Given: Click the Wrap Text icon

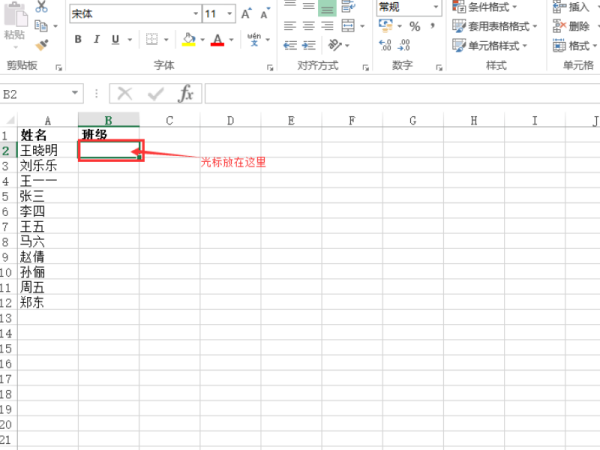Looking at the screenshot, I should 348,7.
